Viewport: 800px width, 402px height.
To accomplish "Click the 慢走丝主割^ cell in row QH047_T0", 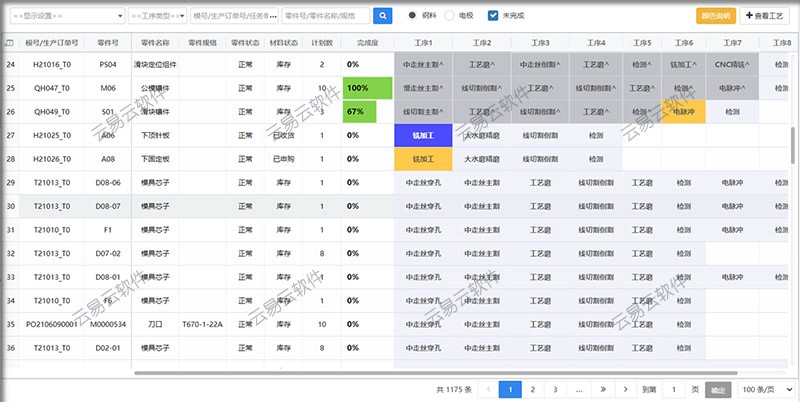I will tap(423, 88).
